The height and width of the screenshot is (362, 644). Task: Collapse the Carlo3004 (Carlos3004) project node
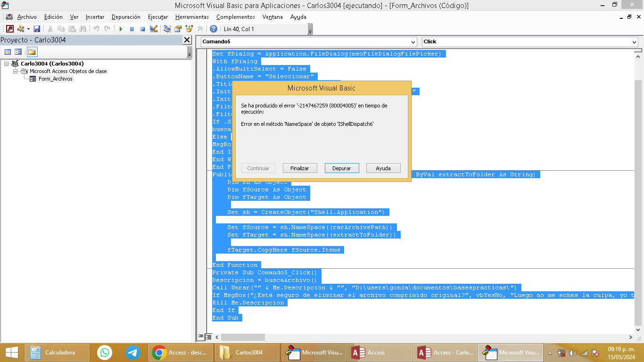point(7,64)
